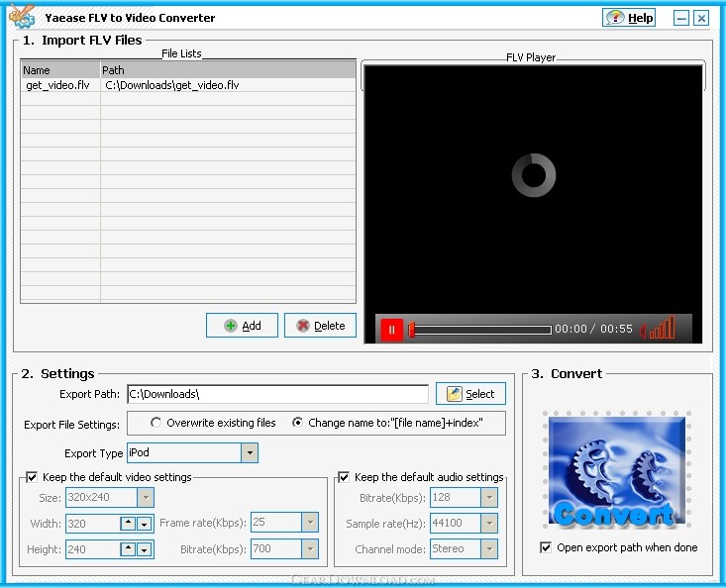This screenshot has height=588, width=726.
Task: Choose Change name to file name+index option
Action: point(387,423)
